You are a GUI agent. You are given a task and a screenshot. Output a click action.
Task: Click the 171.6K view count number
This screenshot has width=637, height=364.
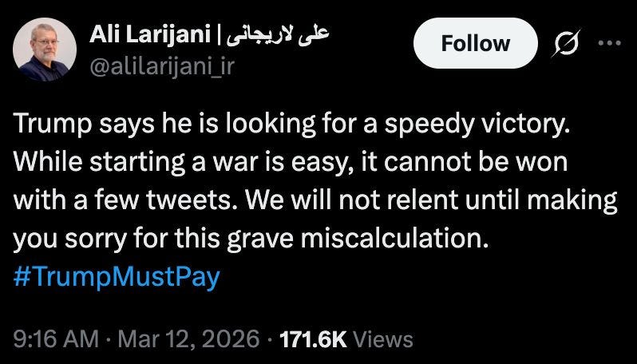point(313,338)
